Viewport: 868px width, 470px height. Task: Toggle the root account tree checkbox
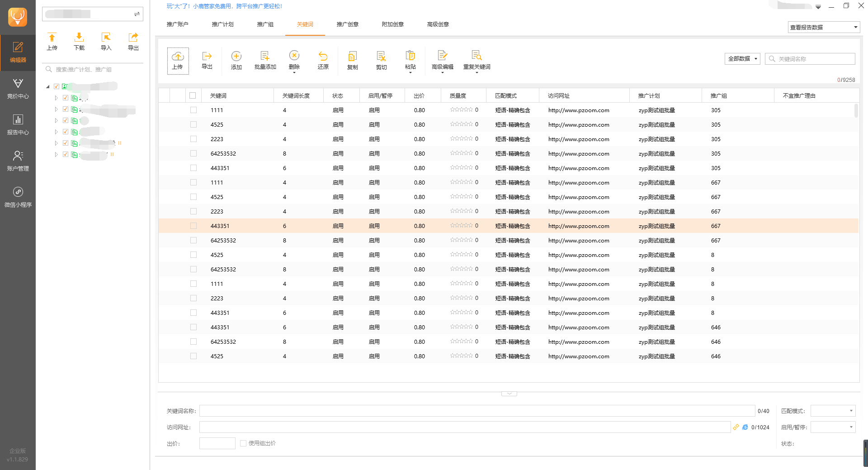[57, 86]
